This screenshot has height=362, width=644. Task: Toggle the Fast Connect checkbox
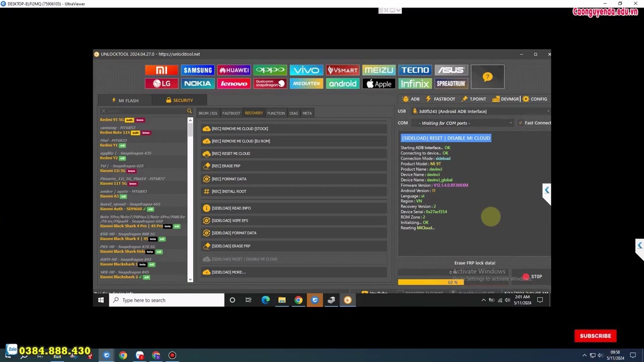click(520, 123)
